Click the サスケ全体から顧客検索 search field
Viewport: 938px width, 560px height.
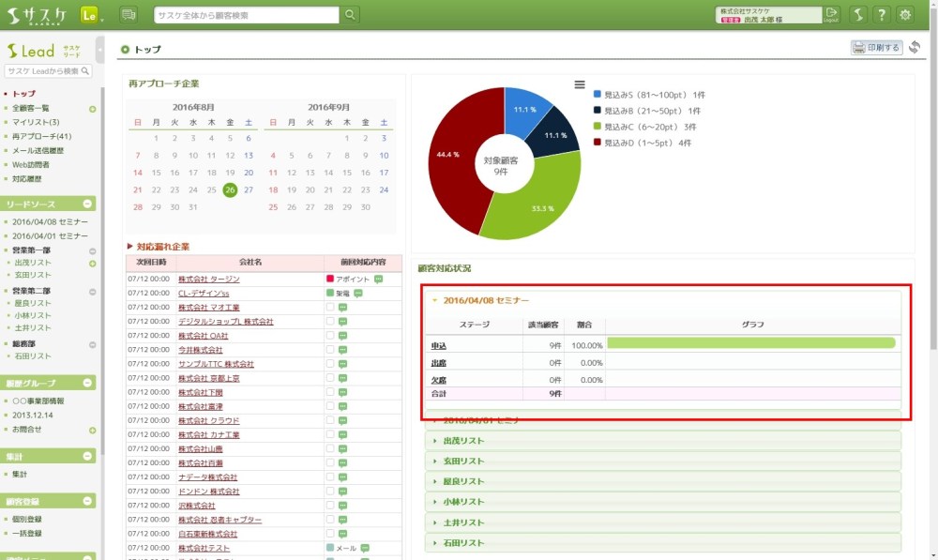pyautogui.click(x=246, y=15)
